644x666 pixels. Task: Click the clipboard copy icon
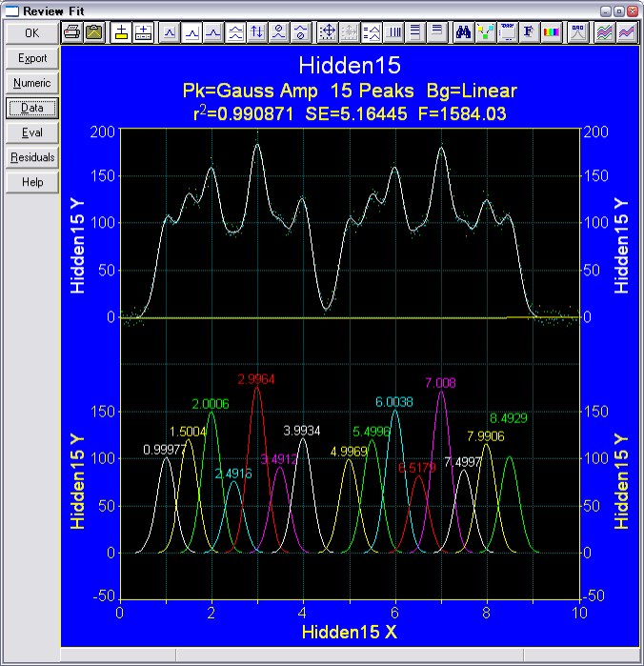pos(93,32)
